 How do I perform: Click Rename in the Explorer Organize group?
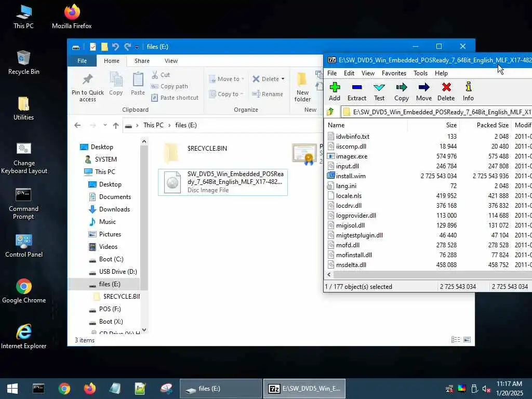click(x=268, y=94)
